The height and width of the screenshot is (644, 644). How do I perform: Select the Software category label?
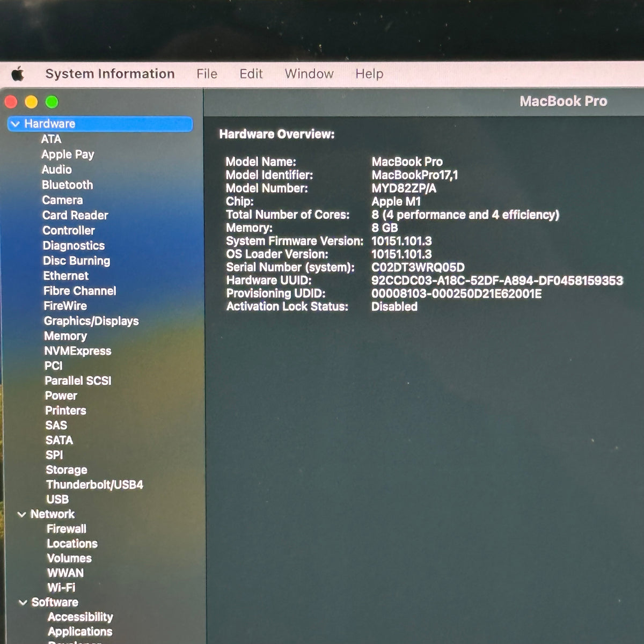pos(55,602)
